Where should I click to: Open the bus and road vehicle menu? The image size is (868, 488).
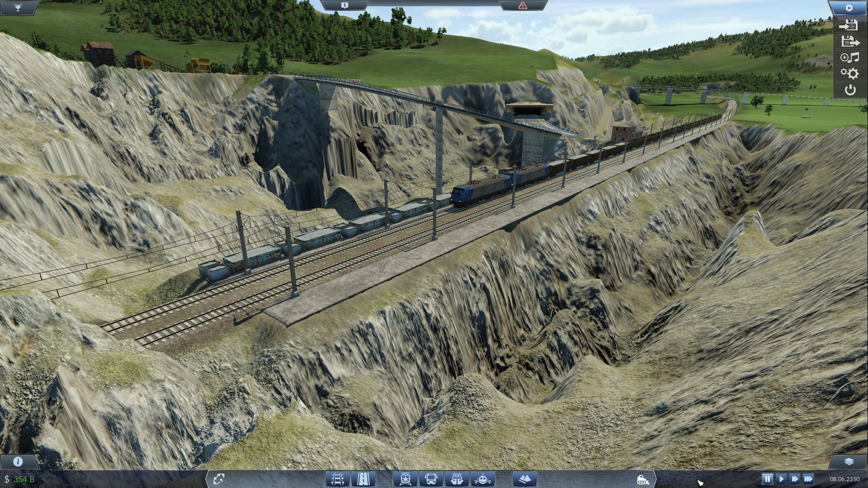[x=431, y=479]
